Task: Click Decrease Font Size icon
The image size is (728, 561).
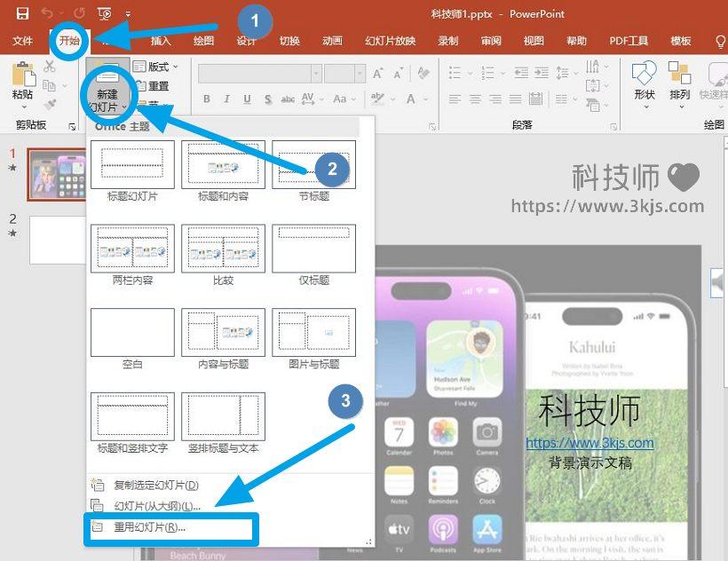Action: tap(399, 74)
